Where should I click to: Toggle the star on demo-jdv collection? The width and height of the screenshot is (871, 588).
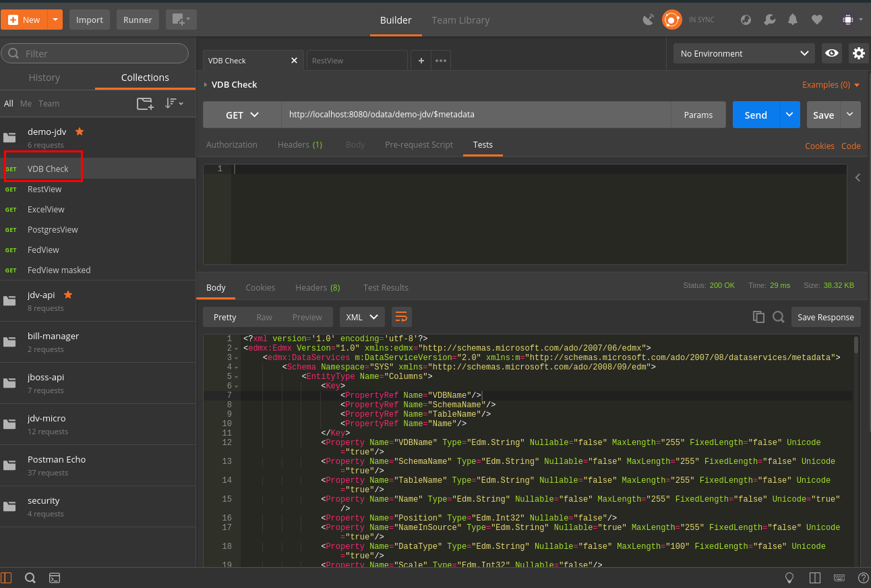[x=80, y=131]
